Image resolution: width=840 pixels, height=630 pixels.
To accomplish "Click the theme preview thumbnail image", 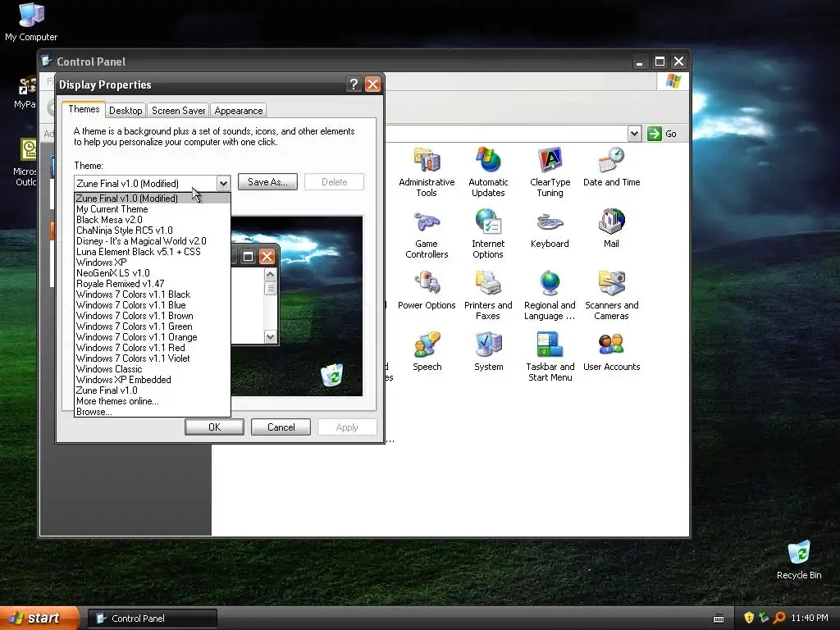I will pyautogui.click(x=297, y=306).
